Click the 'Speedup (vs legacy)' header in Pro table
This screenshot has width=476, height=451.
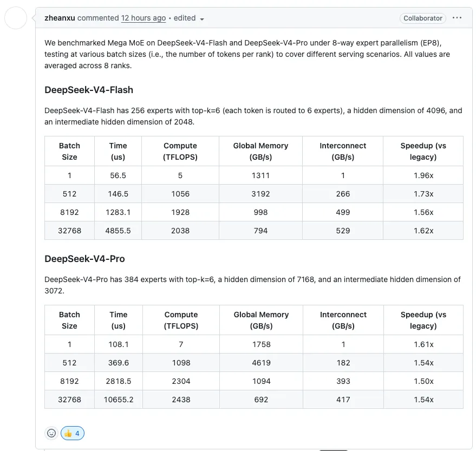[x=423, y=320]
